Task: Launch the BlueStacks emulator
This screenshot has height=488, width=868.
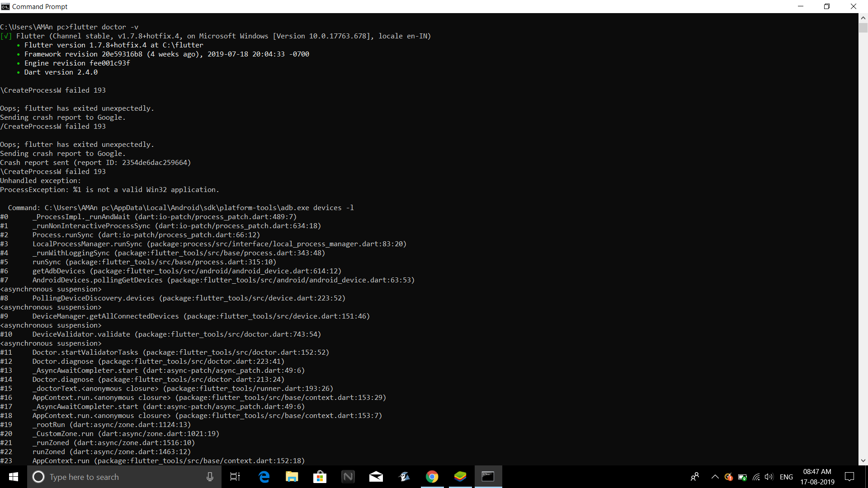Action: [x=460, y=477]
